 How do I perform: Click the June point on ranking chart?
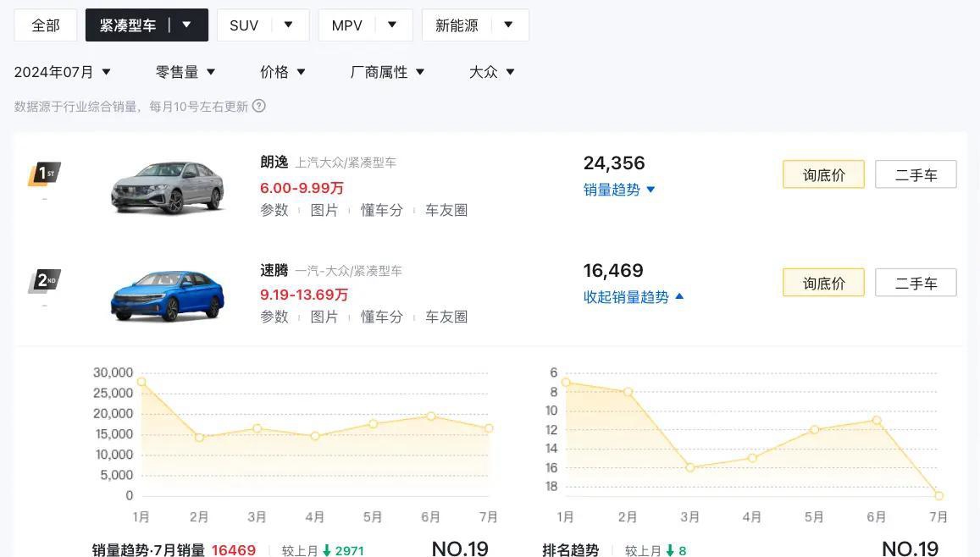(x=877, y=421)
